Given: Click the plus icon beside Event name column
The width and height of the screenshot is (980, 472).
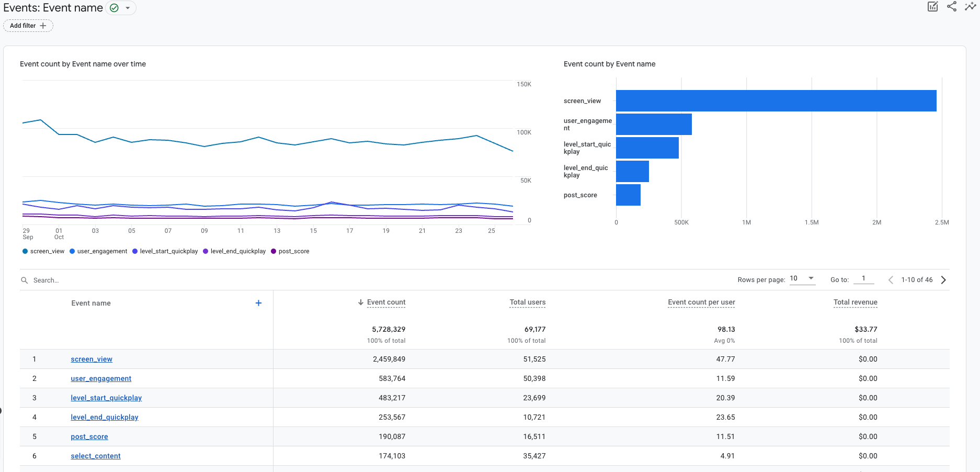Looking at the screenshot, I should coord(258,303).
